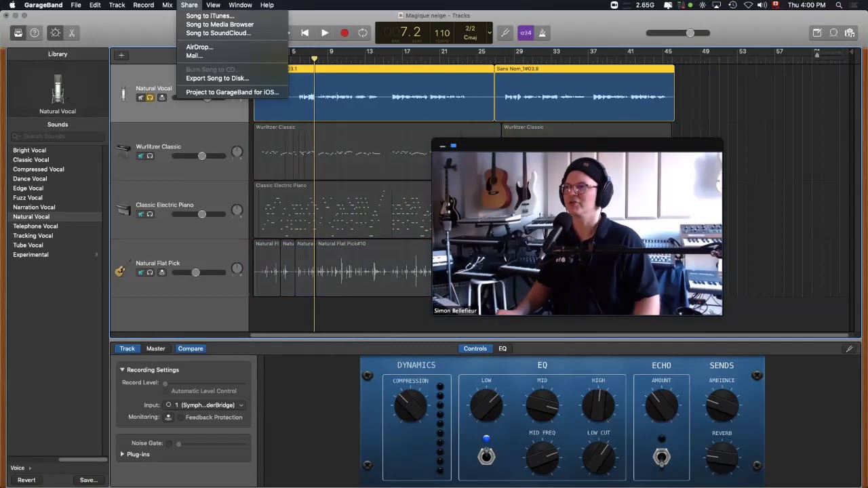868x488 pixels.
Task: Enable the Noise Gate checkbox
Action: click(169, 443)
